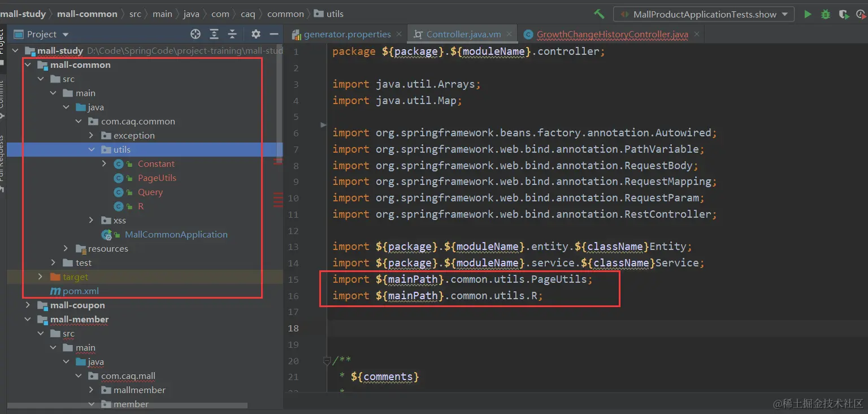Run with Coverage shield icon
This screenshot has height=414, width=868.
tap(844, 14)
